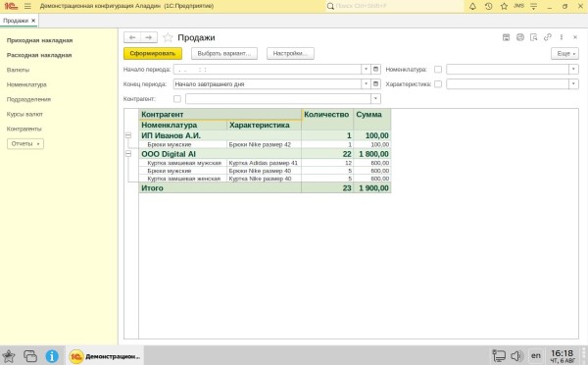The height and width of the screenshot is (365, 588).
Task: Switch keyboard layout indicator en
Action: coord(536,355)
